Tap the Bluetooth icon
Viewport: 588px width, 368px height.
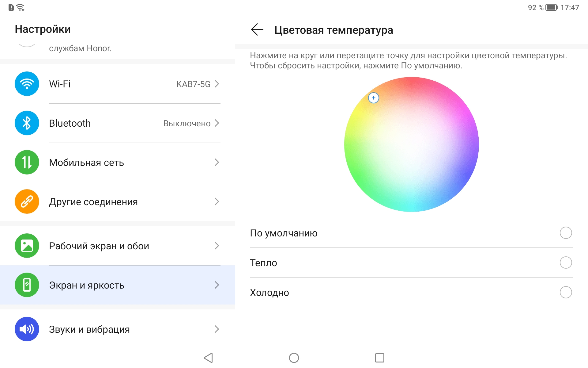[27, 123]
